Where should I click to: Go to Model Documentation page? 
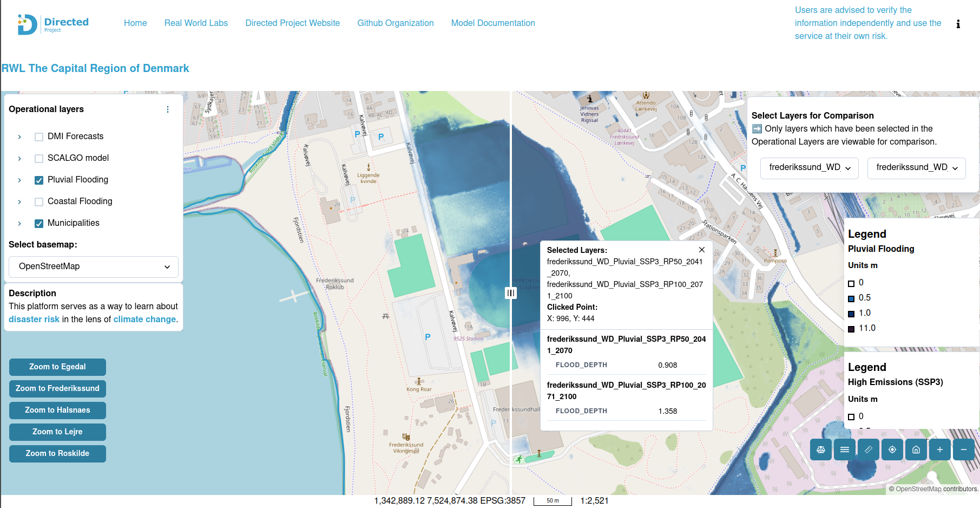tap(492, 23)
